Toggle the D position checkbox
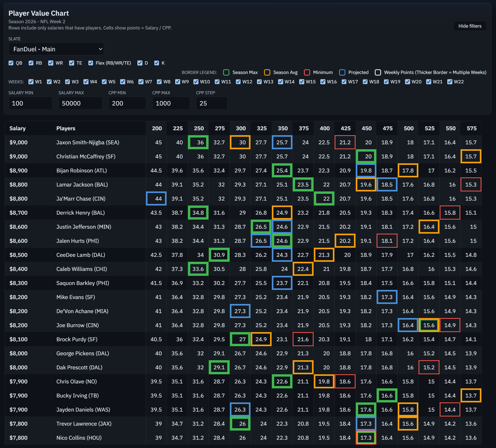The image size is (496, 448). click(140, 63)
